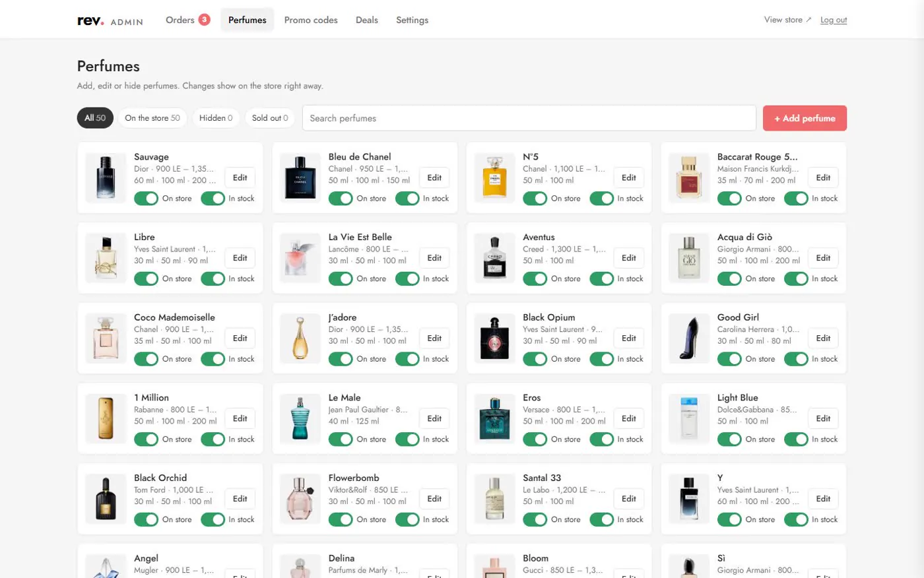
Task: Click the Delina perfume title
Action: click(341, 558)
